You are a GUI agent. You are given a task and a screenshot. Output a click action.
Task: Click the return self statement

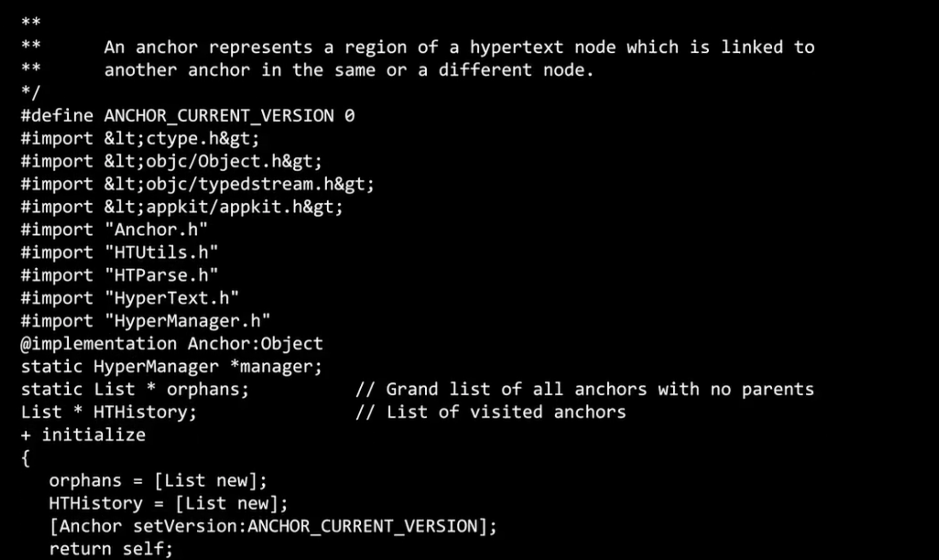click(x=111, y=549)
